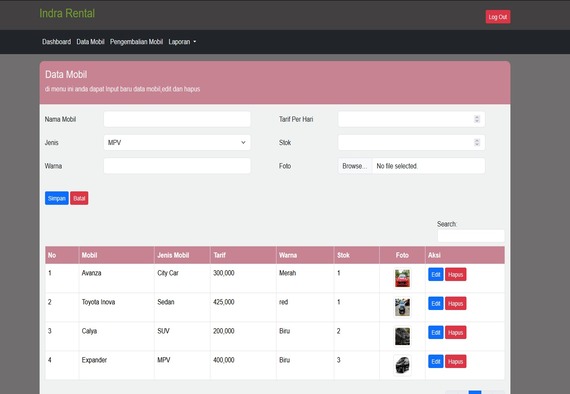
Task: Focus the Nama Mobil input field
Action: pos(177,119)
